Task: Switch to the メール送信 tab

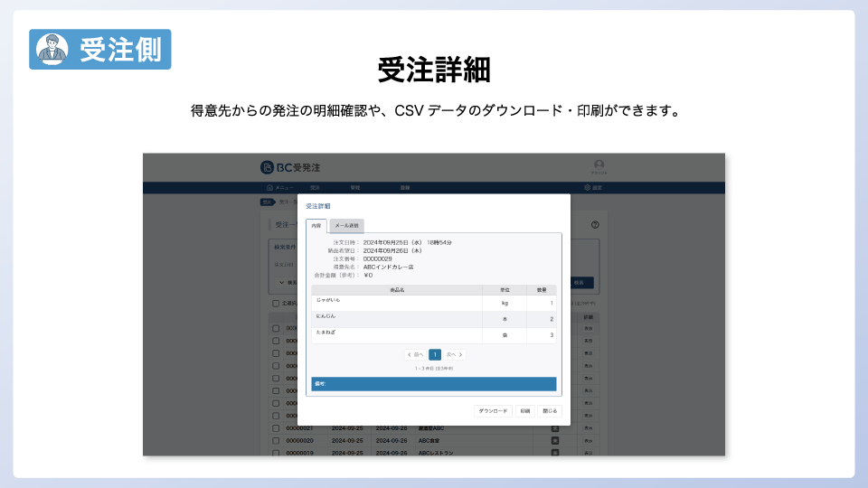Action: pyautogui.click(x=346, y=226)
